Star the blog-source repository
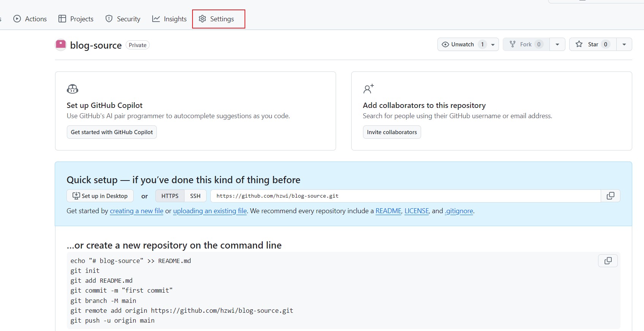The image size is (644, 331). (593, 44)
